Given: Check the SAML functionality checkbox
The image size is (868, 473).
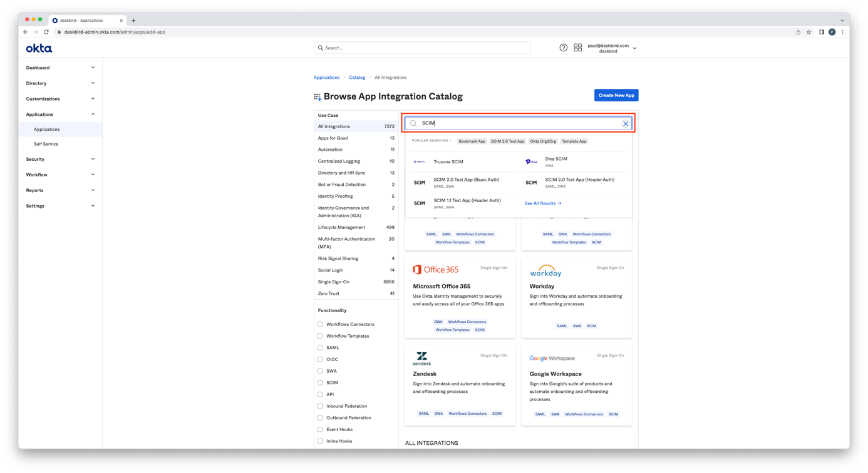Looking at the screenshot, I should [x=320, y=348].
